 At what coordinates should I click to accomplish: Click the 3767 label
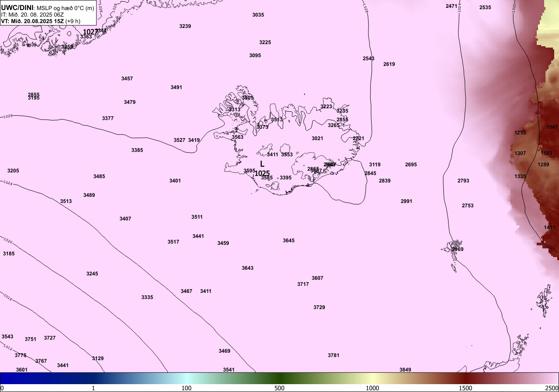click(x=41, y=361)
